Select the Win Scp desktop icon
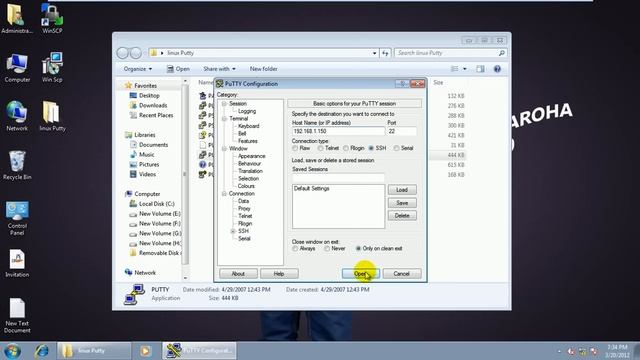640x360 pixels. click(52, 67)
